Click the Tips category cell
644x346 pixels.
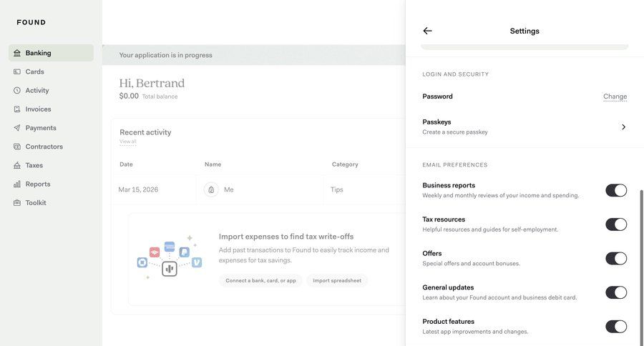pyautogui.click(x=337, y=189)
